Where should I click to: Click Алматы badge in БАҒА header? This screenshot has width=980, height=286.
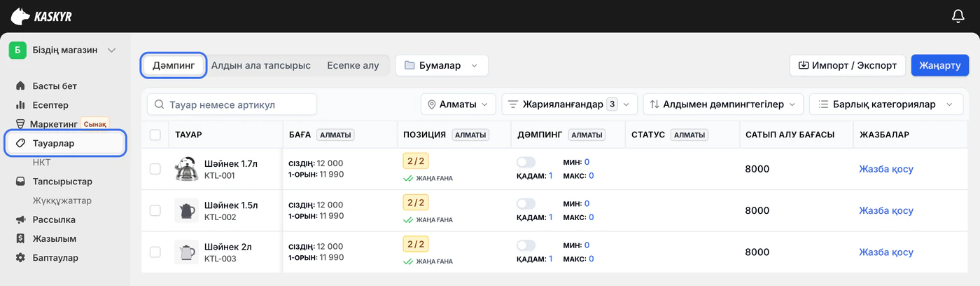point(335,135)
